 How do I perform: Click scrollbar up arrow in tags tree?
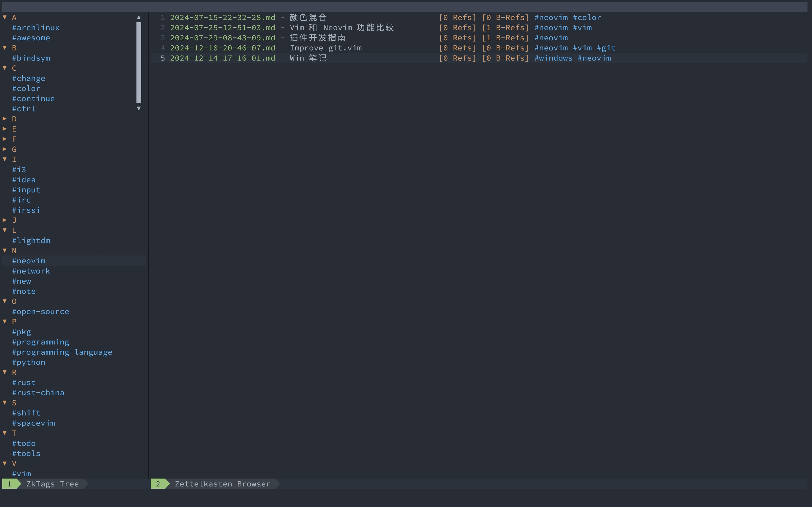click(139, 17)
